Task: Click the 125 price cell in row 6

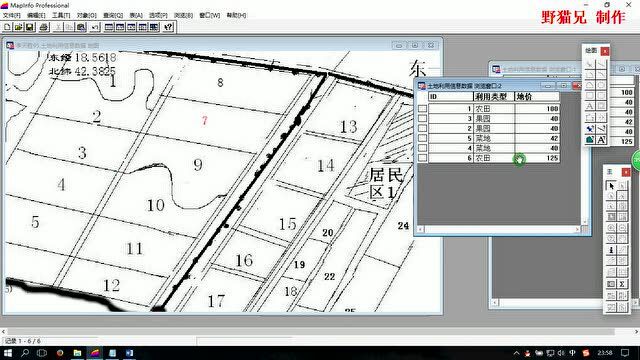Action: 537,158
